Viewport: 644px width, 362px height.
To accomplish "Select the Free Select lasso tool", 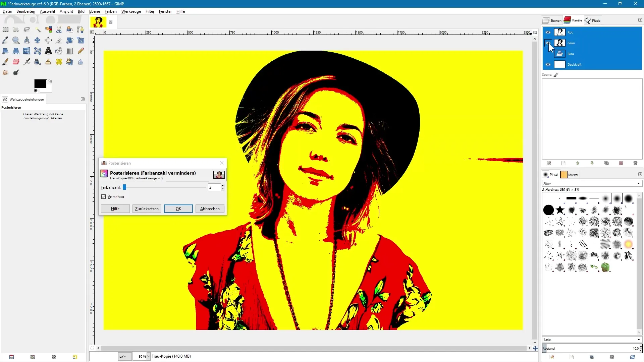I will pyautogui.click(x=27, y=29).
